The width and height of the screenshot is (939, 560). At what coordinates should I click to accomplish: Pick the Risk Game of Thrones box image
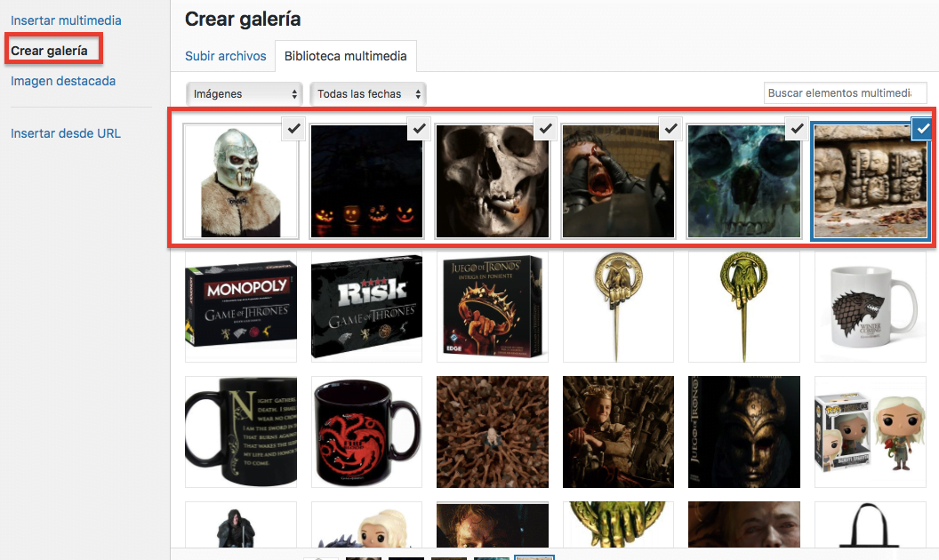click(x=366, y=307)
